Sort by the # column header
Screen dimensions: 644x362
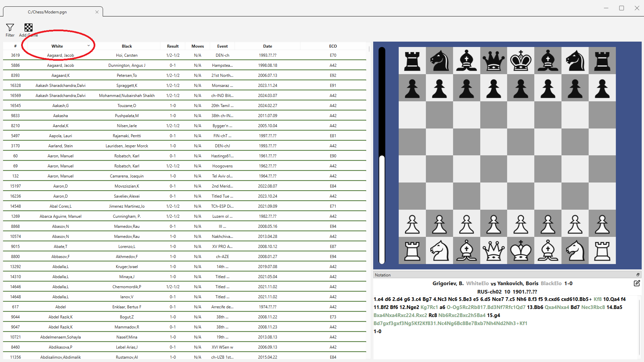pyautogui.click(x=15, y=46)
